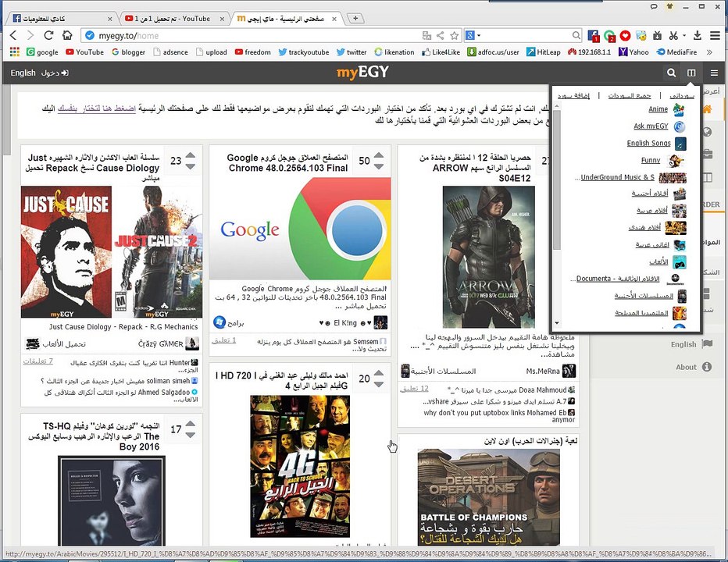Open the MediaFire bookmark
This screenshot has height=562, width=728.
(676, 52)
